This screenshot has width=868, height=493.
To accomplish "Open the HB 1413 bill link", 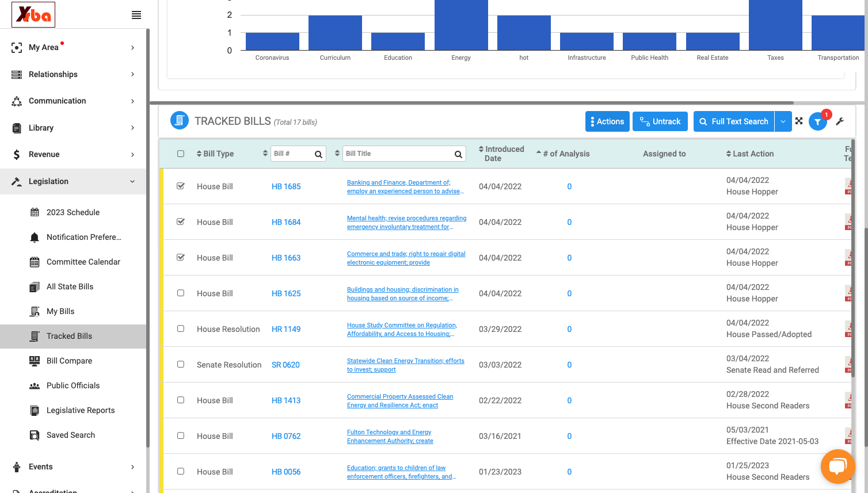I will pyautogui.click(x=286, y=400).
